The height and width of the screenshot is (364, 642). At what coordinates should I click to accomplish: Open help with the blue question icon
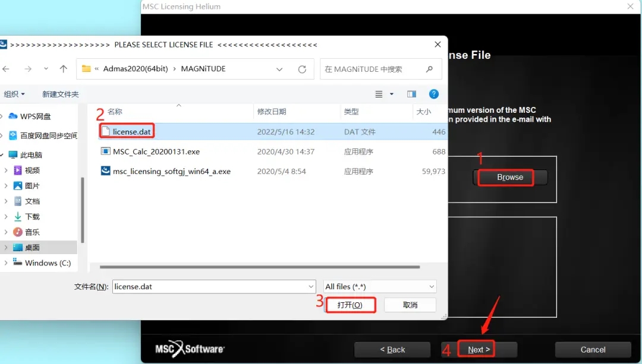pyautogui.click(x=433, y=94)
